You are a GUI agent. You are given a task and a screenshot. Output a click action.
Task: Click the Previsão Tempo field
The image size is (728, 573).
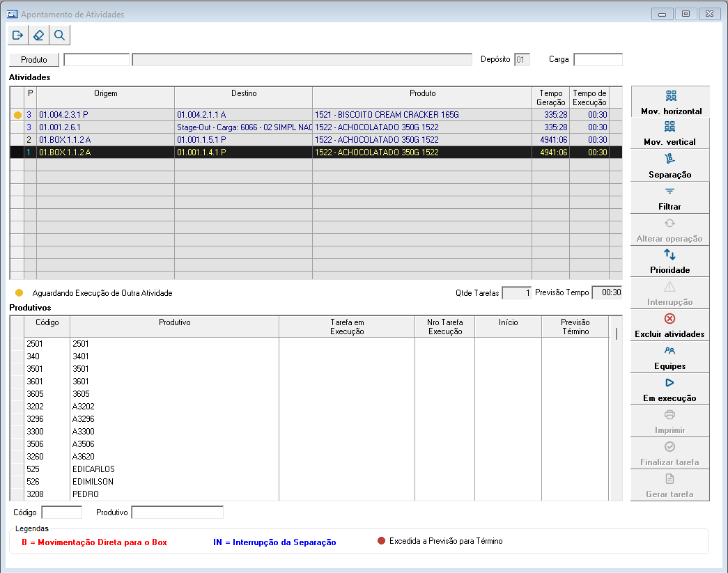pos(607,292)
